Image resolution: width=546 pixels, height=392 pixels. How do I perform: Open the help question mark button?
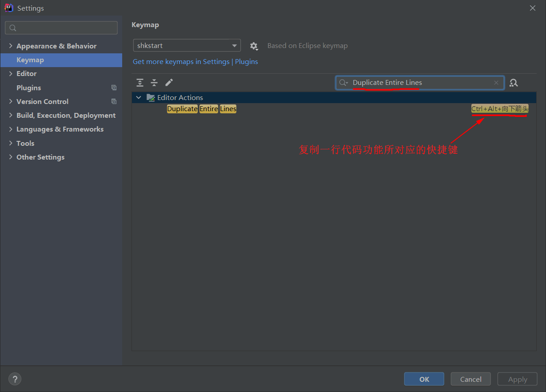pyautogui.click(x=15, y=379)
